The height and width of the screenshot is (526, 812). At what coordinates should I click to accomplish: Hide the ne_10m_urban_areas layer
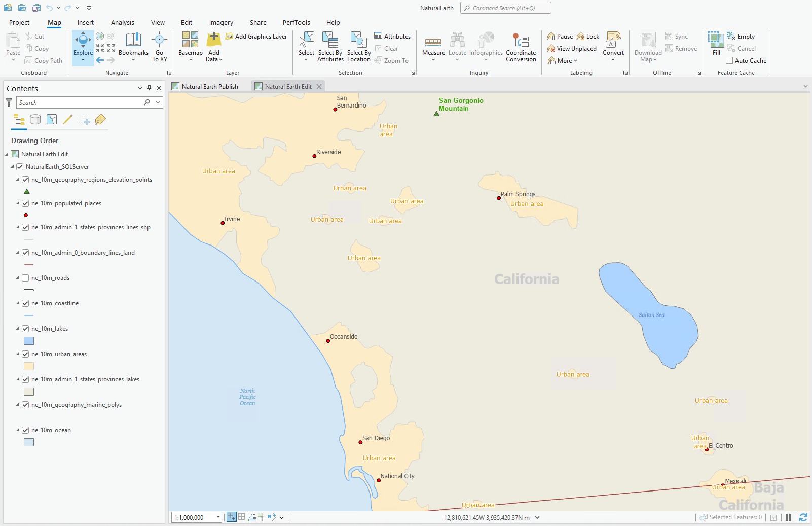click(25, 354)
